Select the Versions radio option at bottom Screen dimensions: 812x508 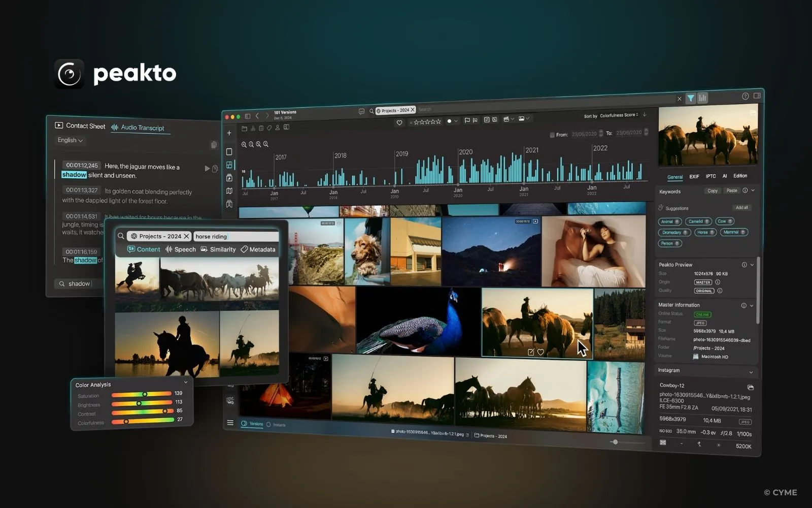tap(252, 424)
